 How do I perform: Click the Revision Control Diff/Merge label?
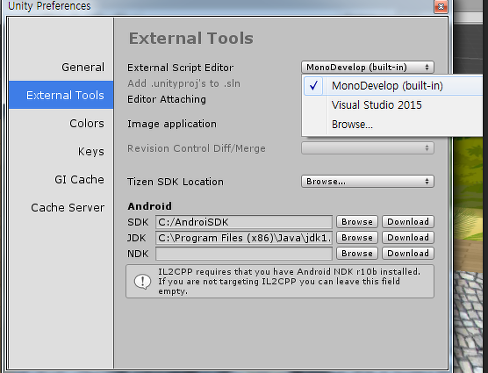pyautogui.click(x=196, y=148)
